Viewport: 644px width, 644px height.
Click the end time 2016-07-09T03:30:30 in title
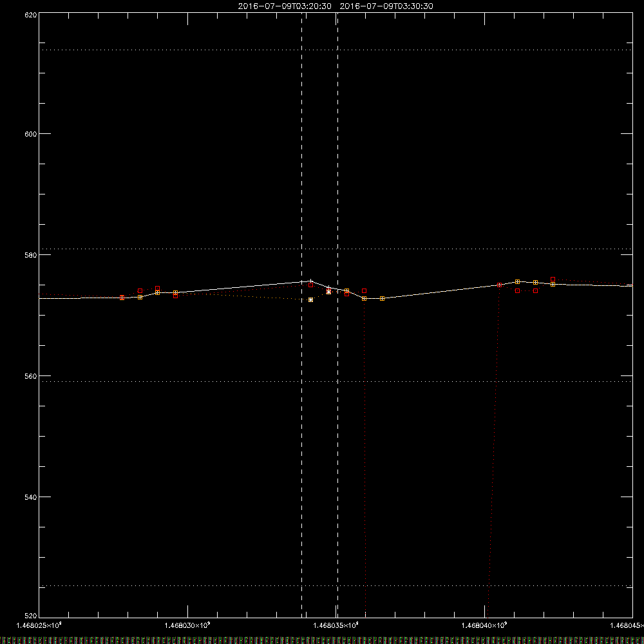pyautogui.click(x=386, y=6)
